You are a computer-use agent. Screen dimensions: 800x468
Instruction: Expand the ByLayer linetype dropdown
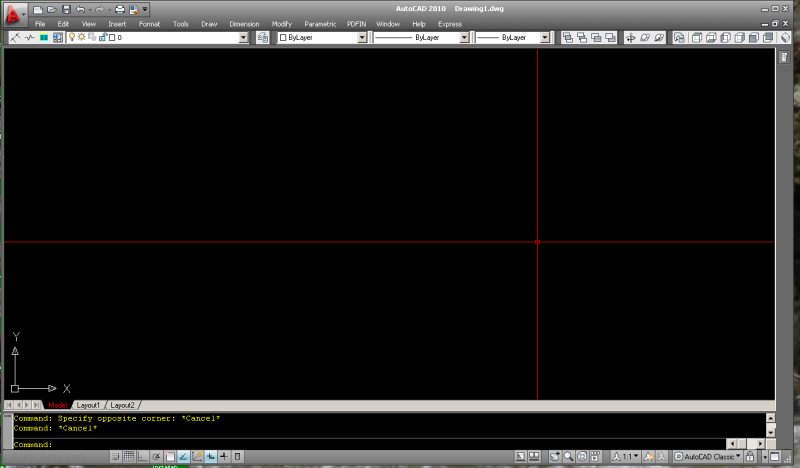coord(464,37)
